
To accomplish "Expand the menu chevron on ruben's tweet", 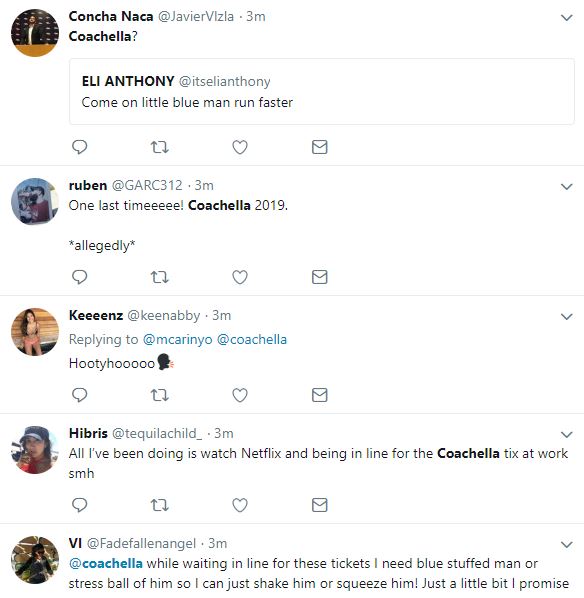I will click(567, 186).
